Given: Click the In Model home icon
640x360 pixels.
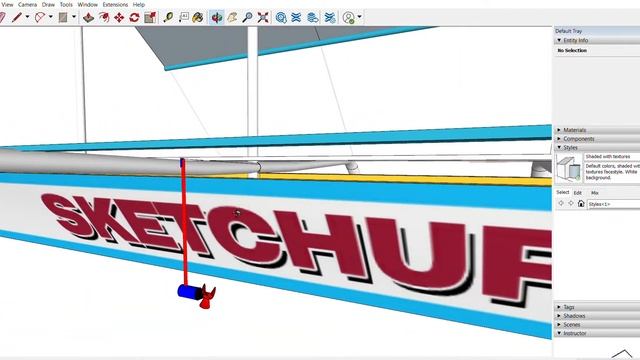Looking at the screenshot, I should 581,203.
